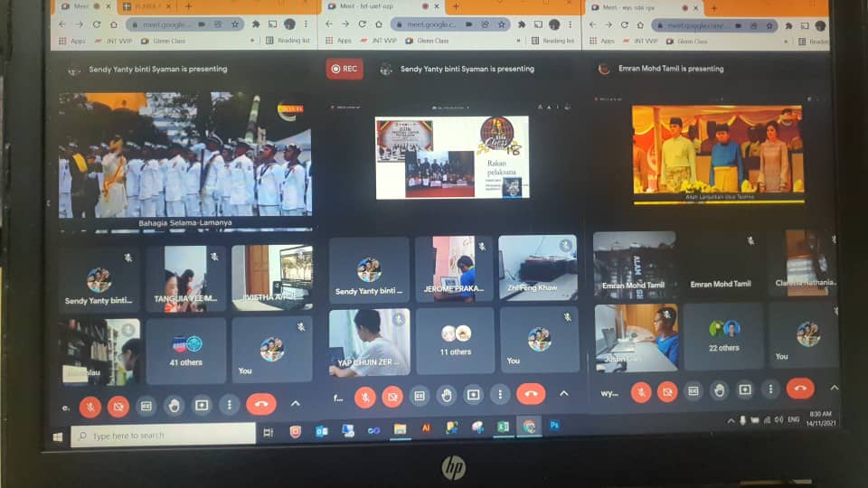This screenshot has height=488, width=868.
Task: Click Present now in the 41-others meeting
Action: click(x=201, y=406)
